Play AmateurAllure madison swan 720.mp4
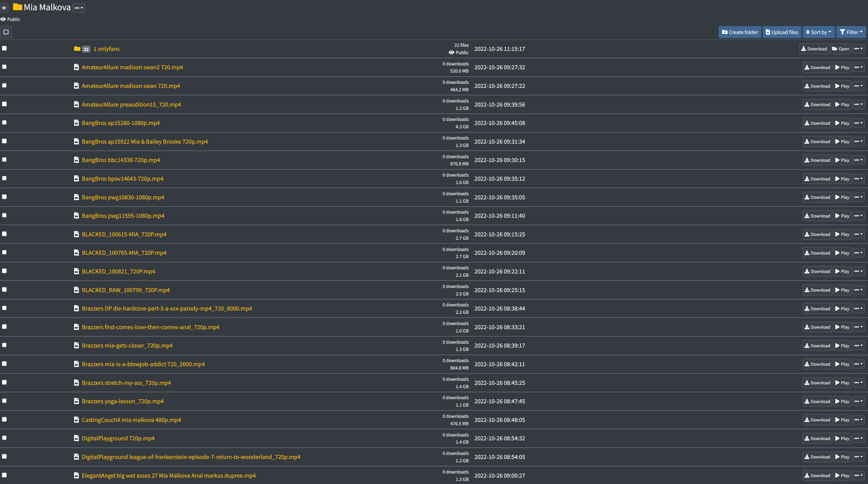This screenshot has height=484, width=868. tap(842, 86)
